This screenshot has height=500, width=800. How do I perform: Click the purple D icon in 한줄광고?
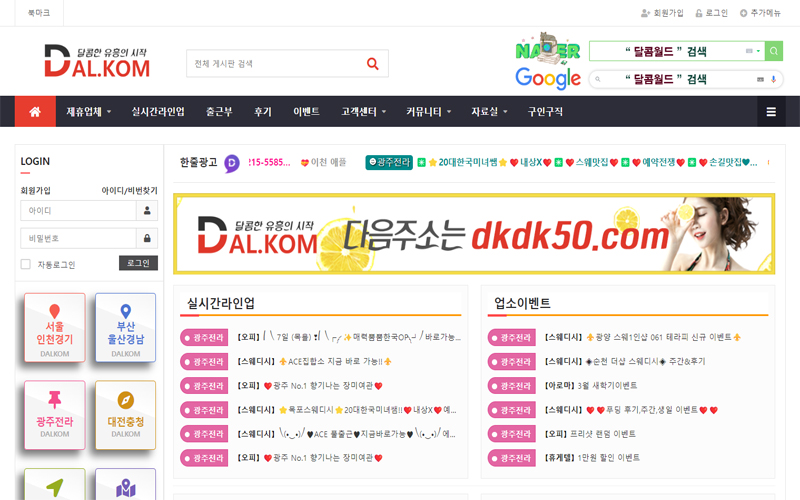[232, 163]
